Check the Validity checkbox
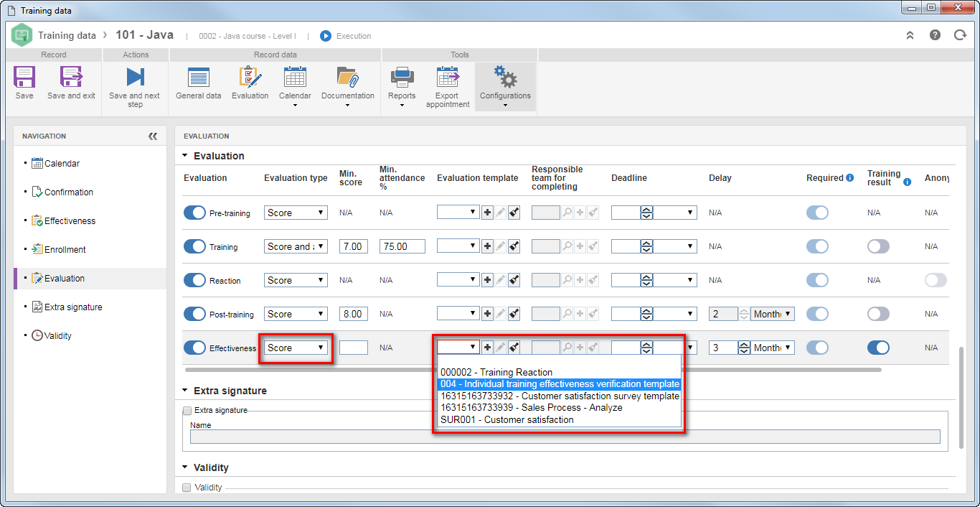The height and width of the screenshot is (507, 980). (187, 488)
